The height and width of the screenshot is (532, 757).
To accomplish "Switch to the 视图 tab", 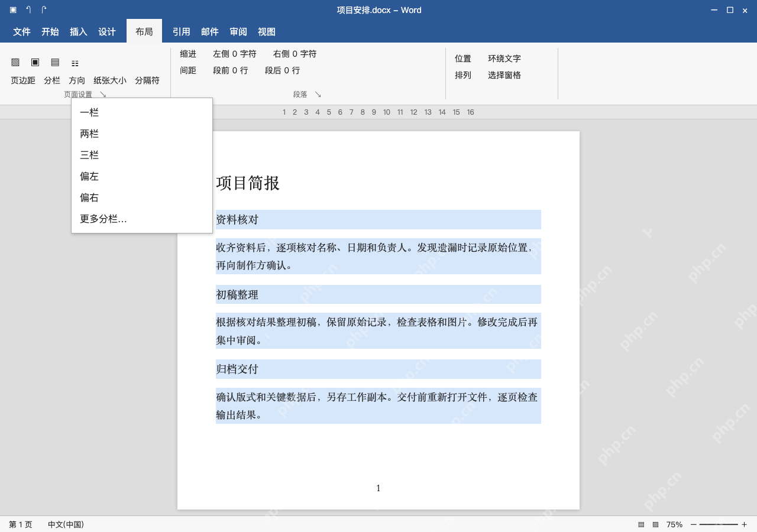I will [x=267, y=32].
